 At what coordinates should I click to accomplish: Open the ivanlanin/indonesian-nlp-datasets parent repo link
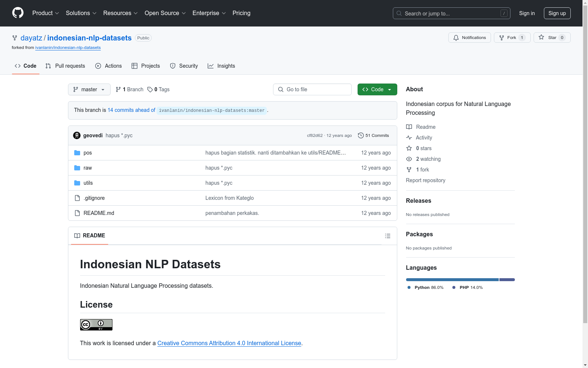tap(68, 47)
